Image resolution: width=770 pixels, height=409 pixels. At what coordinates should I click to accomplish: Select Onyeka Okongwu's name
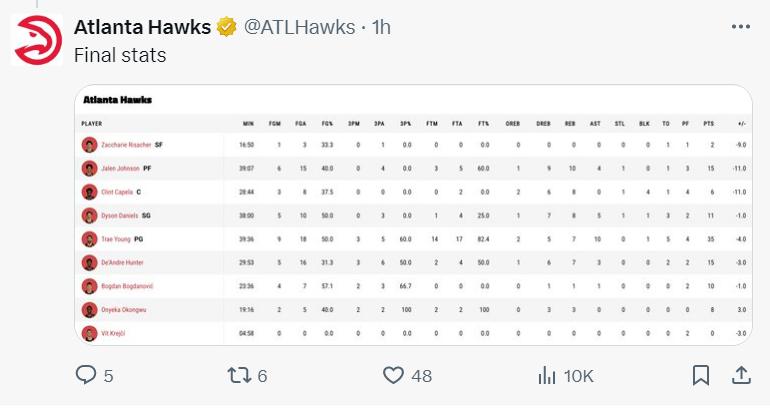124,310
